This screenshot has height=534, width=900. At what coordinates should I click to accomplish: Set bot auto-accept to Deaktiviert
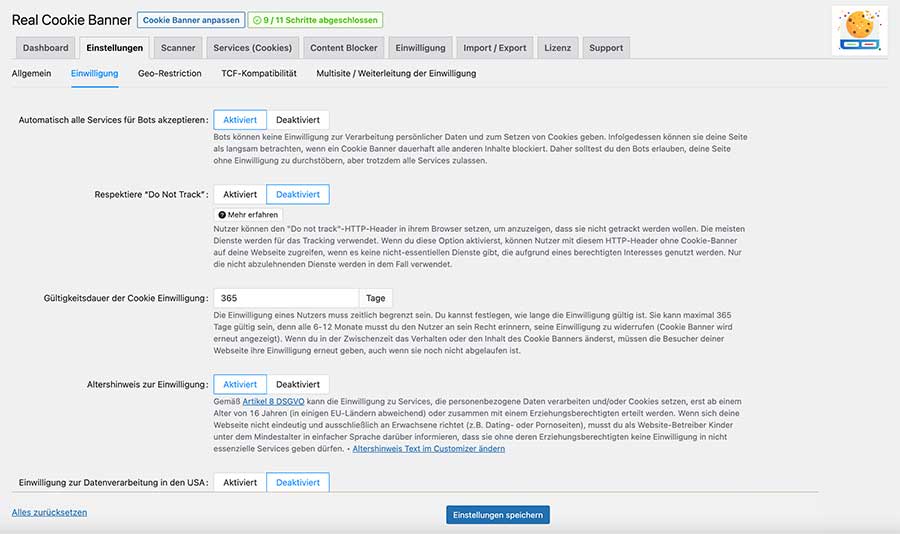(x=298, y=119)
